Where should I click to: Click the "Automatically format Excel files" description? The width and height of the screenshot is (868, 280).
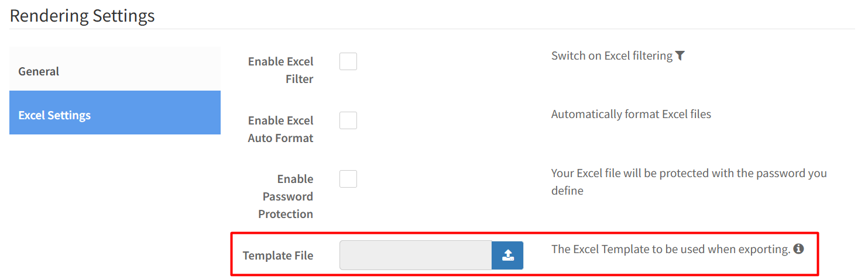[x=631, y=114]
